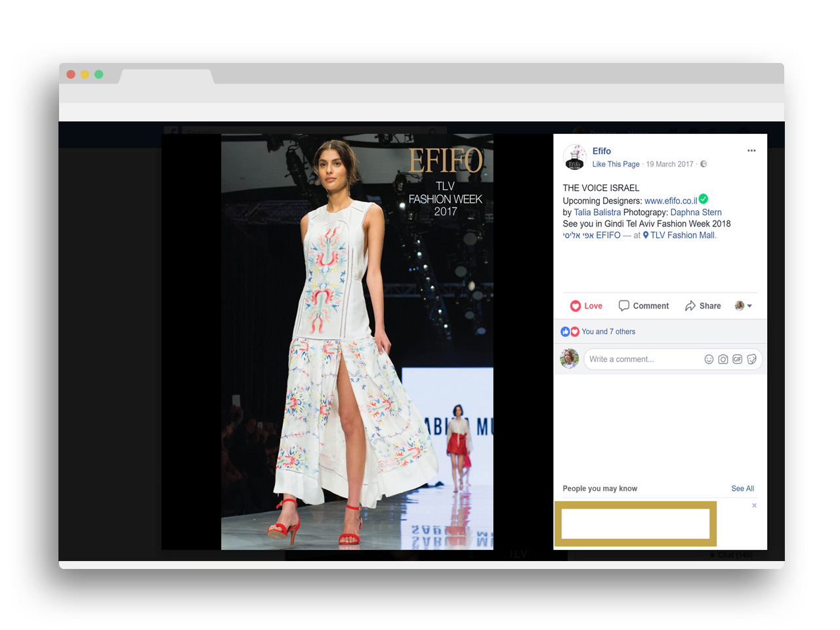Click the Comment button
Viewport: 840px width, 630px height.
(x=644, y=306)
